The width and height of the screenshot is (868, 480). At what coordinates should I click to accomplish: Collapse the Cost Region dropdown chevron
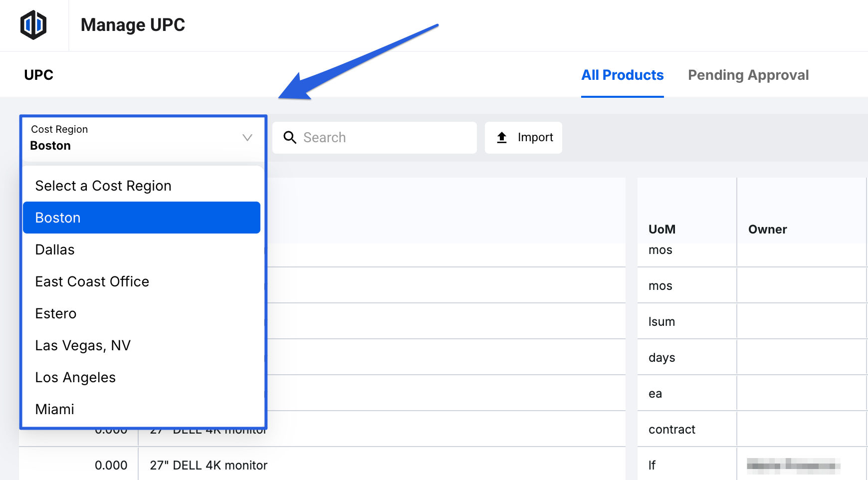tap(247, 138)
